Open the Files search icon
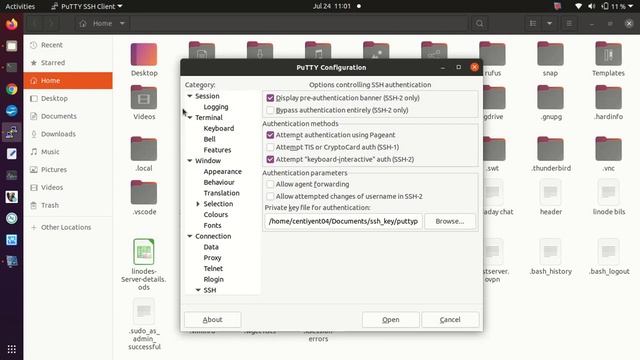 (480, 24)
